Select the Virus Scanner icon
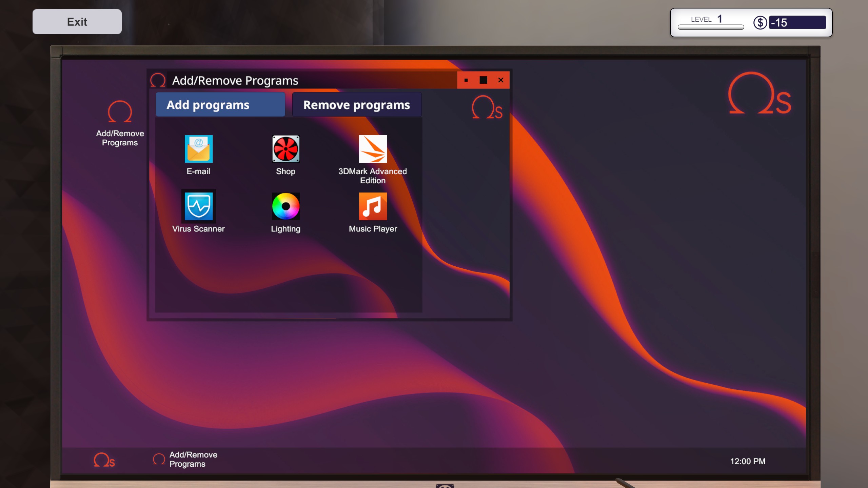This screenshot has width=868, height=488. pos(198,206)
